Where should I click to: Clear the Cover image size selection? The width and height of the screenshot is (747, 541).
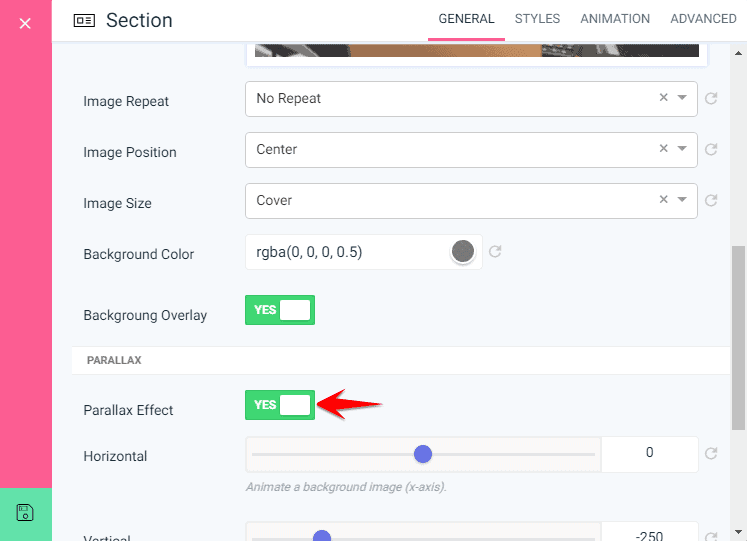click(x=663, y=199)
